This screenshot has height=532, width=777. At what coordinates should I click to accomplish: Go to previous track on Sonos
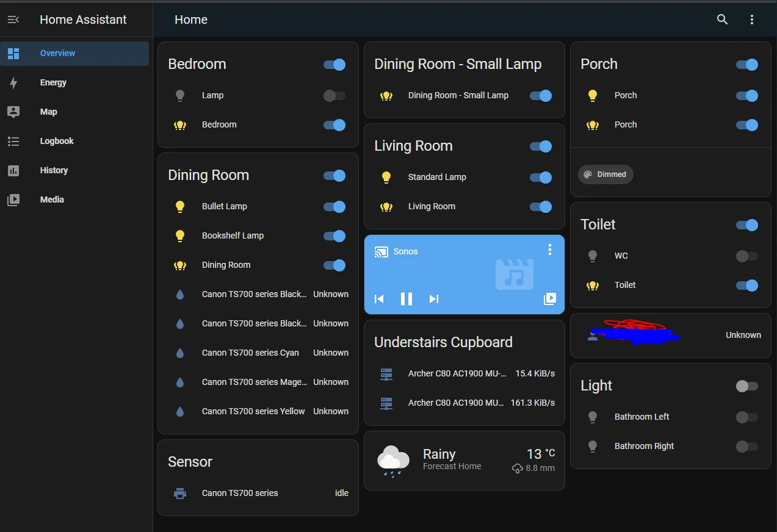(x=379, y=299)
